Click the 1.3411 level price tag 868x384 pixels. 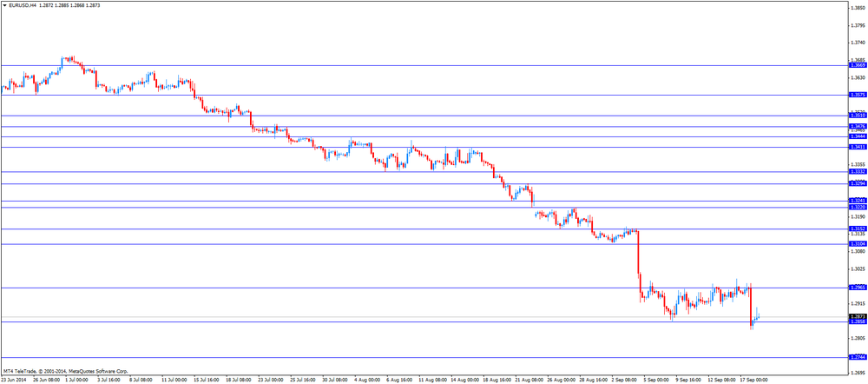pos(858,147)
